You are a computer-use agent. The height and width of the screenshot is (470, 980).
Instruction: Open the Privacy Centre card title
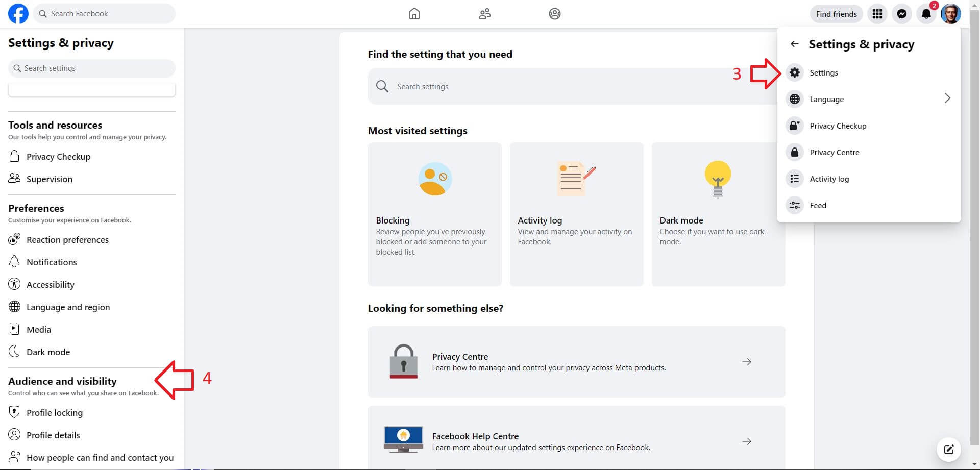(460, 357)
